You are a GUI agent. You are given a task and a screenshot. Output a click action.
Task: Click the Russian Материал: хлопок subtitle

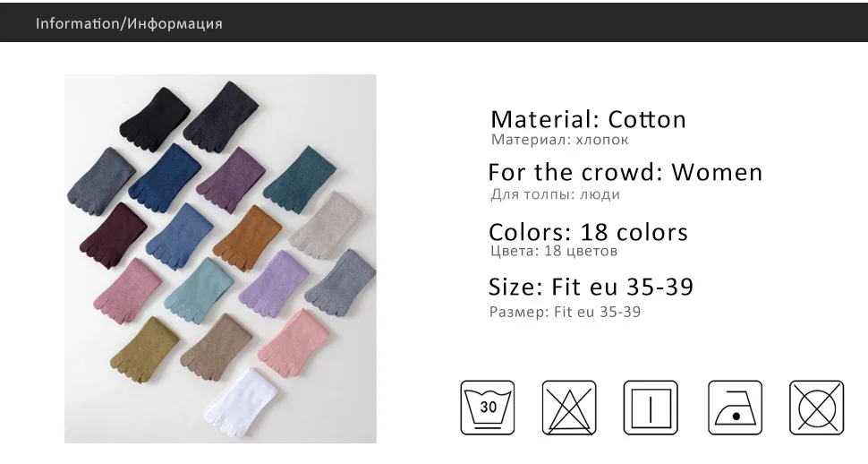pos(559,140)
